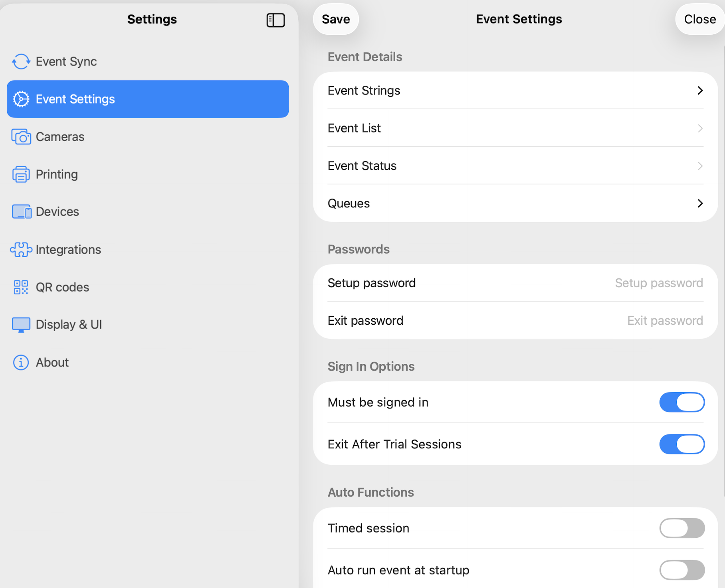
Task: Click the Cameras icon in sidebar
Action: pos(21,137)
